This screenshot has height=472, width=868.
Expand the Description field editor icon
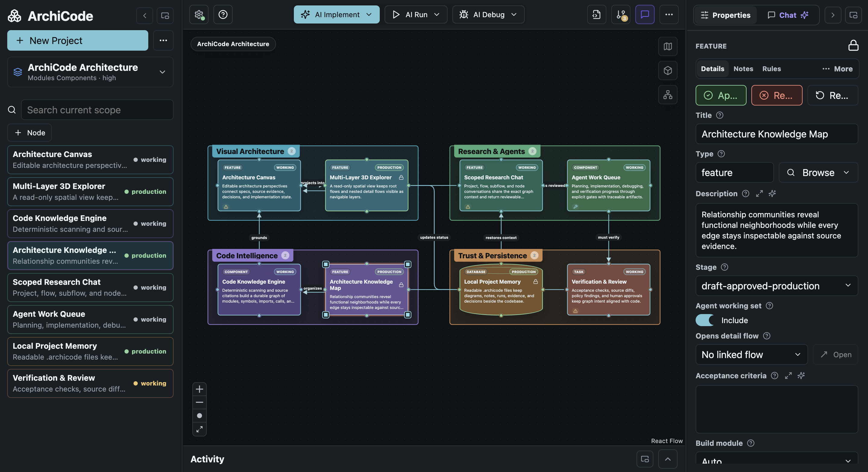click(x=759, y=194)
